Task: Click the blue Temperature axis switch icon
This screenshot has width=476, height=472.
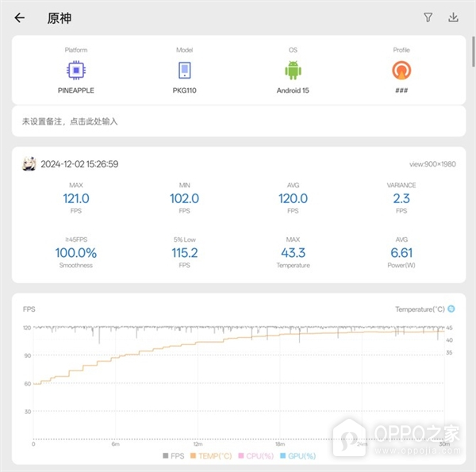Action: [451, 309]
